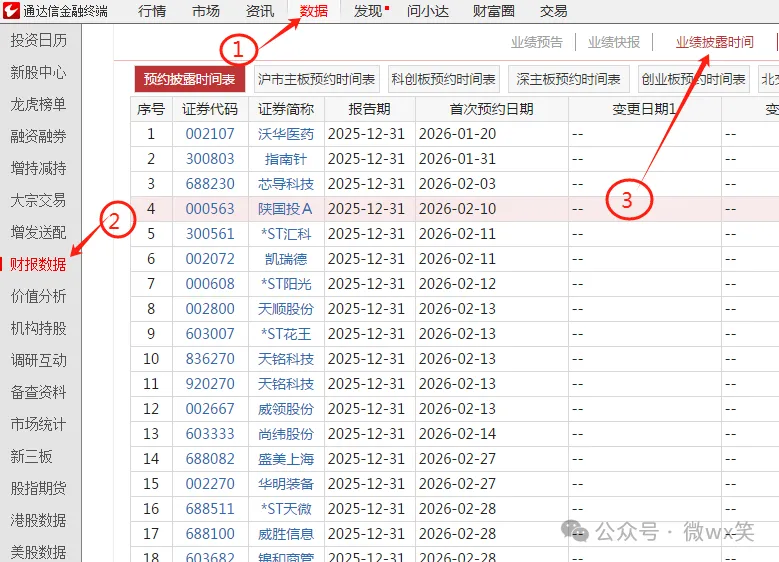The width and height of the screenshot is (779, 562).
Task: Open the 陕国投A stock name link
Action: pos(286,209)
